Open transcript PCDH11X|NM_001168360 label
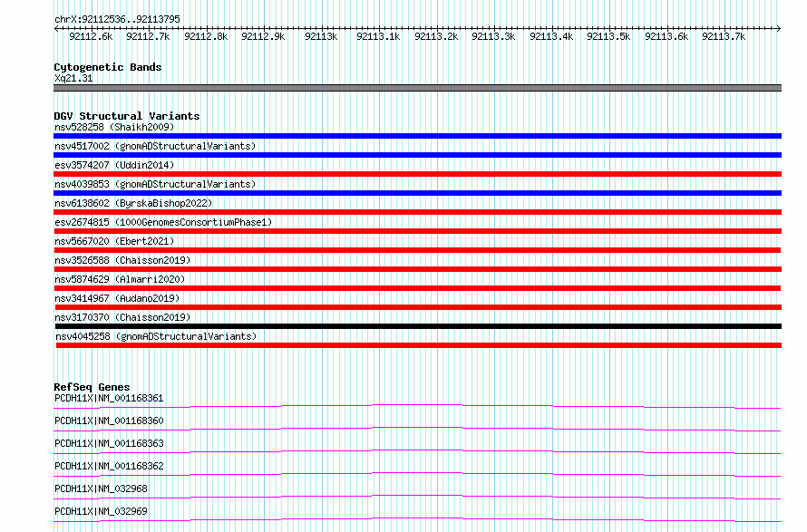807x532 pixels. (x=109, y=421)
